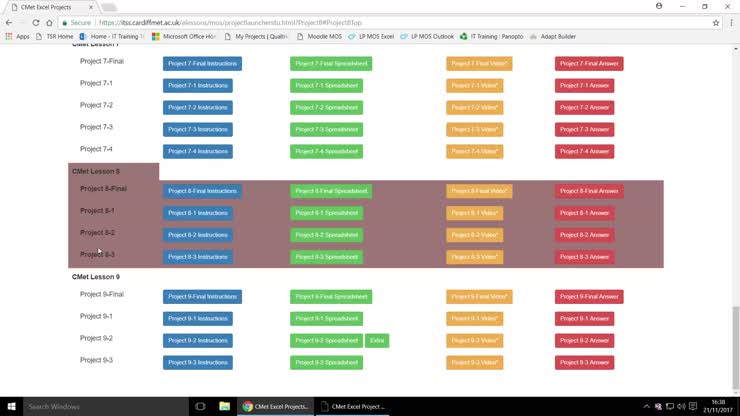This screenshot has height=416, width=740.
Task: Download Project 9-Final Spreadsheet
Action: (331, 297)
